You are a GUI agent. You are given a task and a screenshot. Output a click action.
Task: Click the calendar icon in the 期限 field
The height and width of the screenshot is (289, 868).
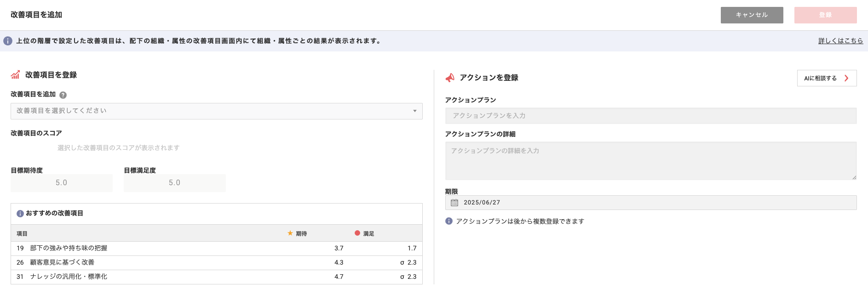454,203
